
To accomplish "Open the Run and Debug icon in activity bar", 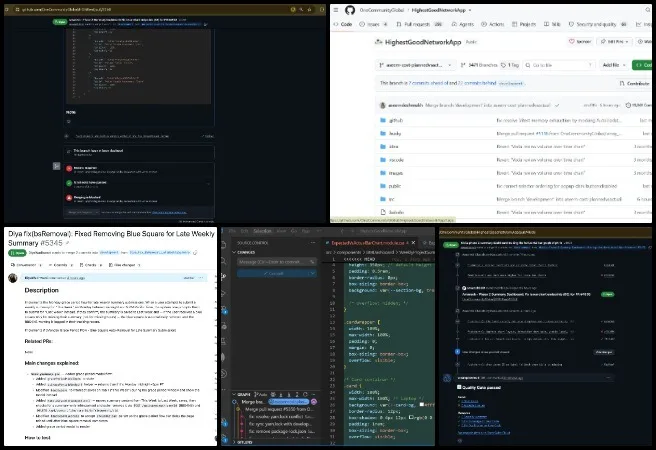I will click(224, 293).
